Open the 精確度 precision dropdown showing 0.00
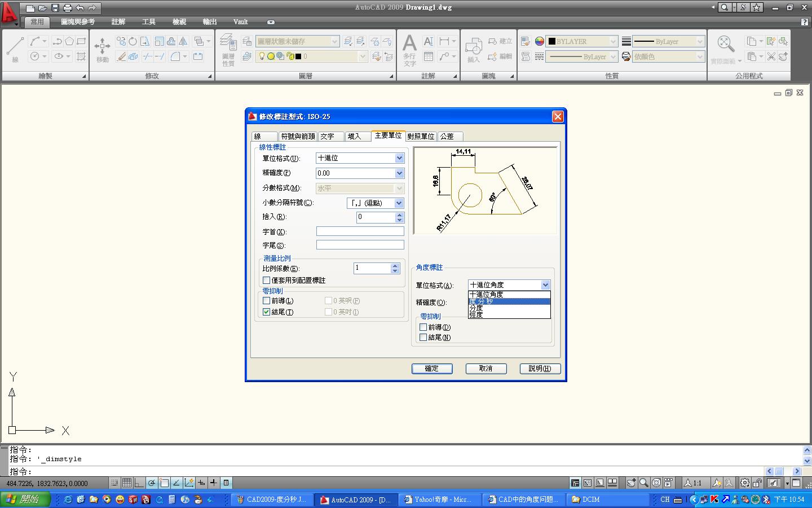This screenshot has height=508, width=812. click(399, 173)
